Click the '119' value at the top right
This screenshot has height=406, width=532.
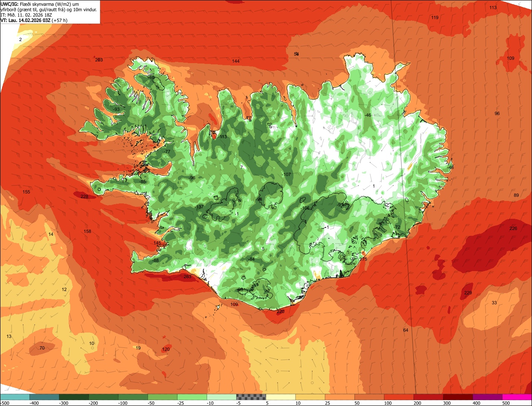tap(435, 17)
